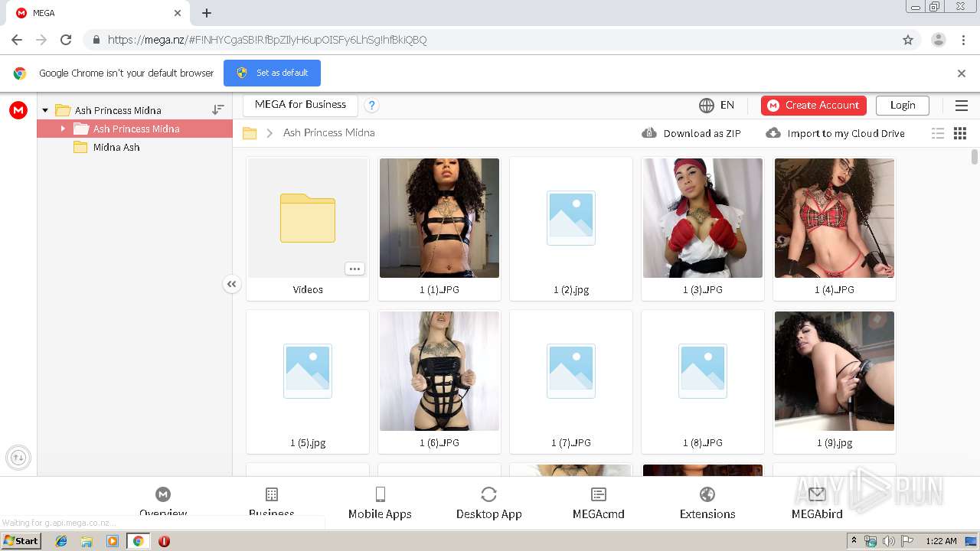Import to my Cloud Drive
Image resolution: width=980 pixels, height=551 pixels.
pos(835,133)
